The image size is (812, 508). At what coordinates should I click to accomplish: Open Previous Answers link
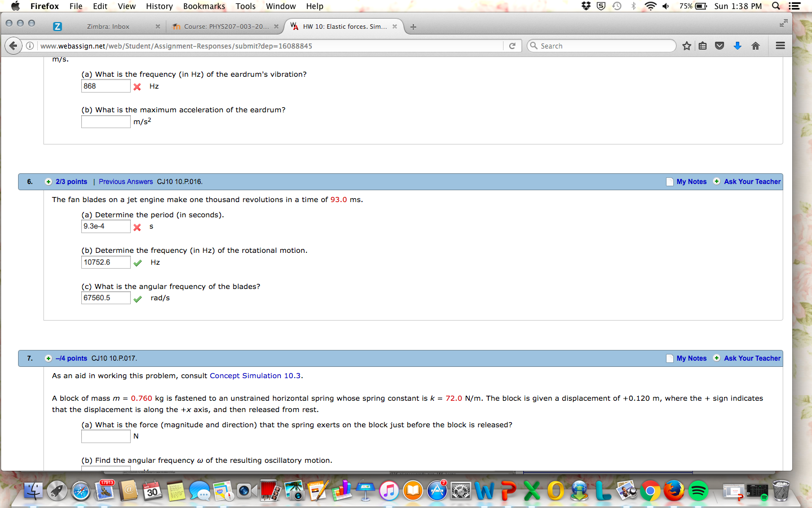126,182
